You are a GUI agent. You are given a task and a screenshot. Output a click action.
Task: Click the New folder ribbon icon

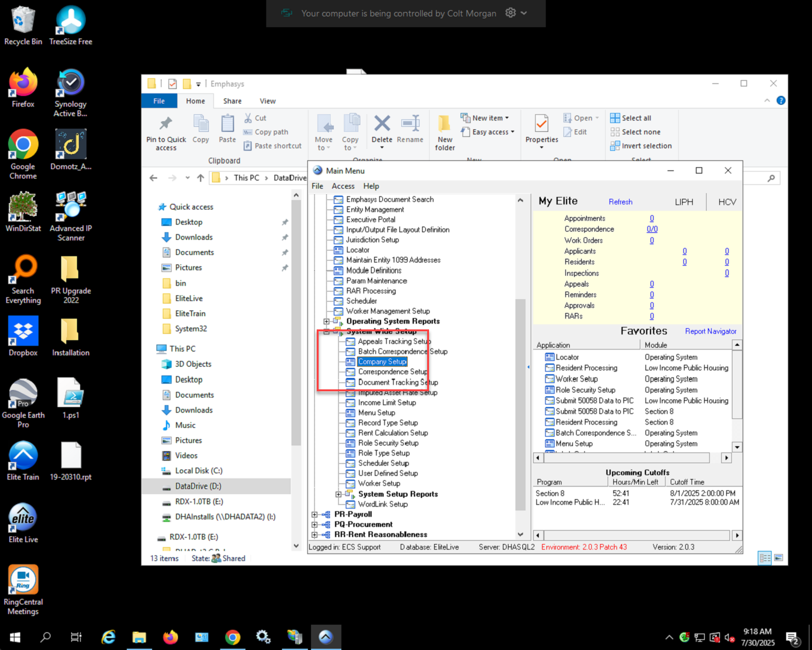[x=445, y=123]
